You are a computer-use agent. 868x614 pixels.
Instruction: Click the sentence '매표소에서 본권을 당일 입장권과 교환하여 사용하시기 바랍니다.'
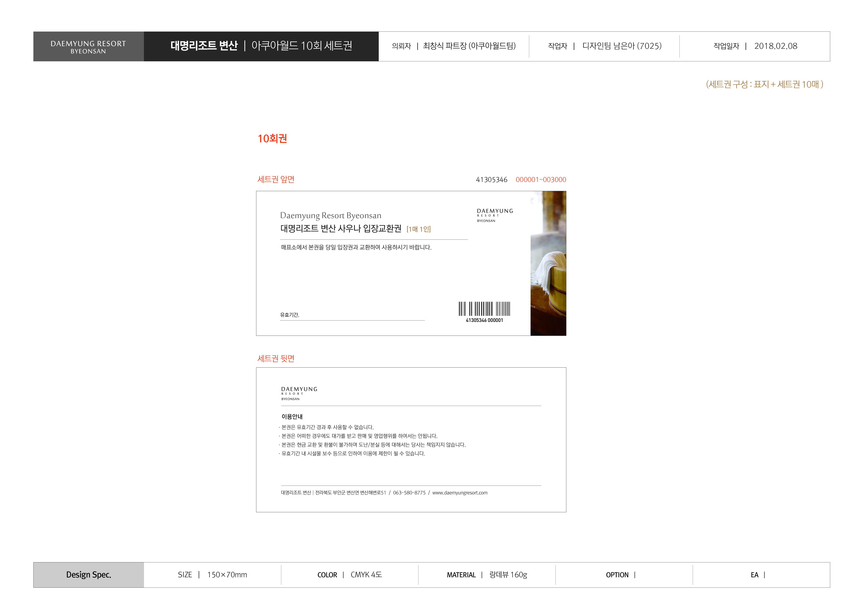356,247
